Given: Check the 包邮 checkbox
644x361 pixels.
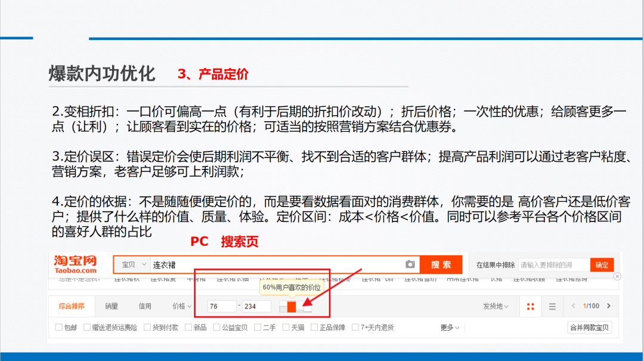Looking at the screenshot, I should click(x=58, y=327).
